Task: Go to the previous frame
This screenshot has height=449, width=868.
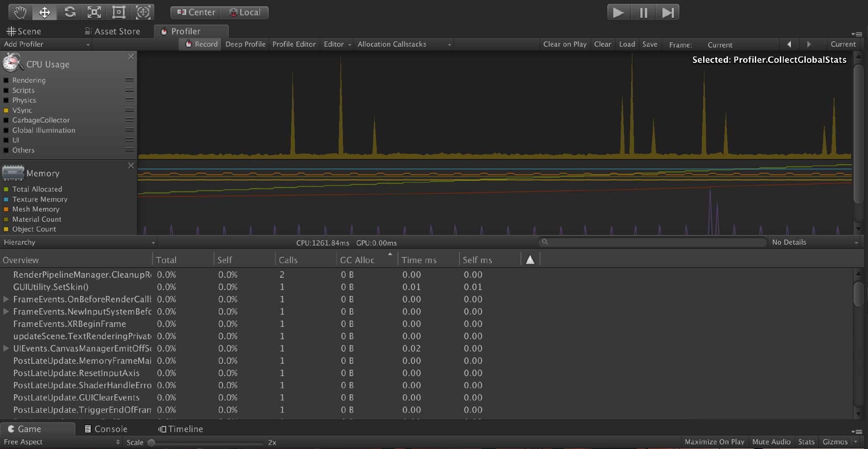Action: (x=789, y=44)
